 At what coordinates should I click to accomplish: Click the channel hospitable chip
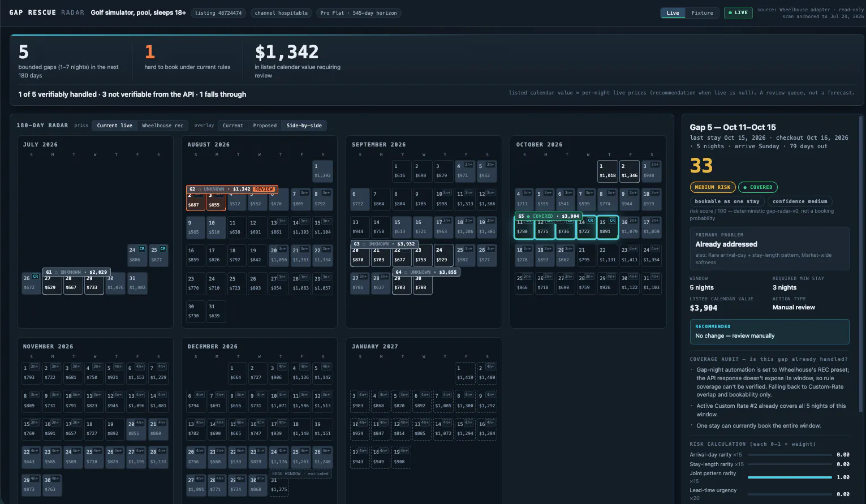tap(281, 13)
